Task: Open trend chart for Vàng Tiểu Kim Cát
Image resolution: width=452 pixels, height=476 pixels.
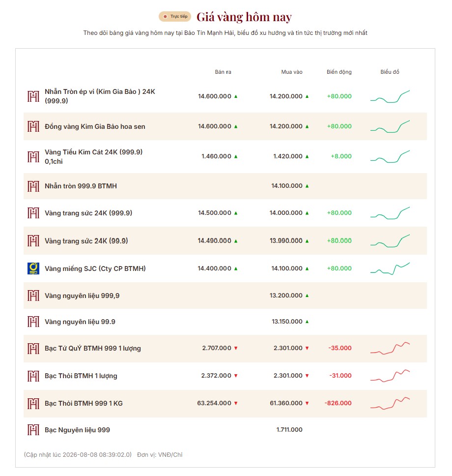Action: tap(390, 156)
